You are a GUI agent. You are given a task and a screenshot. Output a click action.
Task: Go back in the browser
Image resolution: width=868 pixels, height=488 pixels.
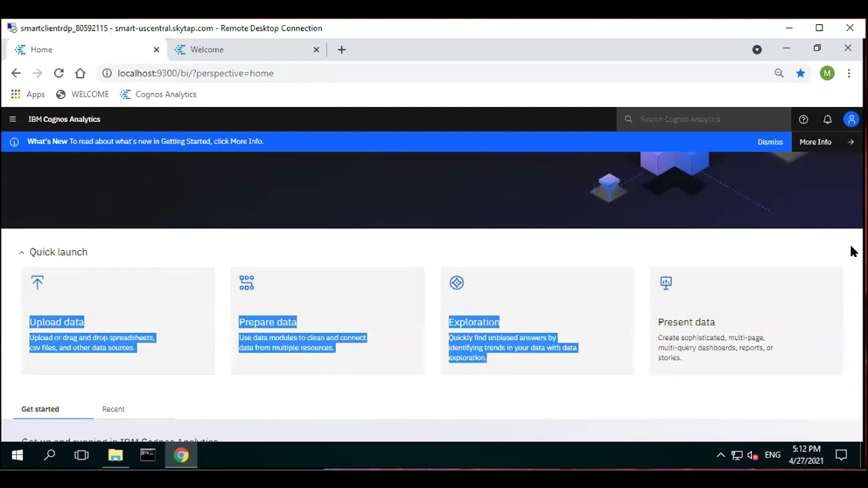pyautogui.click(x=16, y=73)
